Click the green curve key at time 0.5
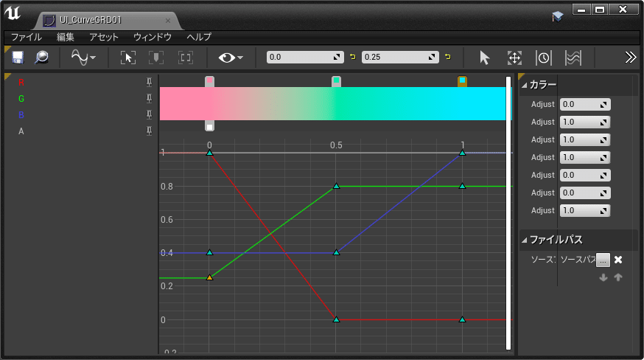Image resolution: width=644 pixels, height=360 pixels. pyautogui.click(x=336, y=186)
